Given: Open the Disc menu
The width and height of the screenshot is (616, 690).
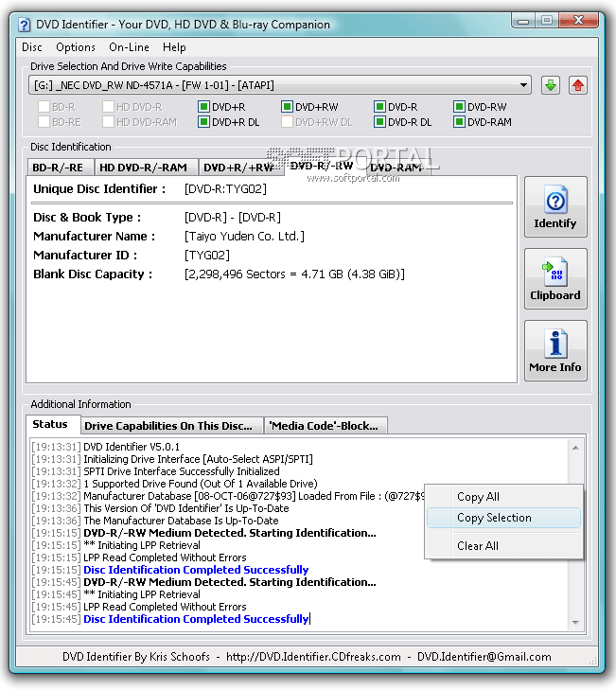Looking at the screenshot, I should [32, 47].
